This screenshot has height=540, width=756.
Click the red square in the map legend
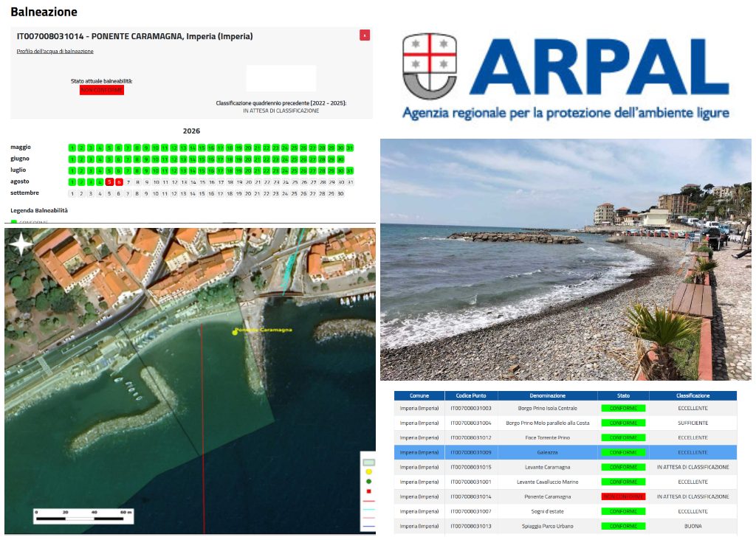[369, 491]
